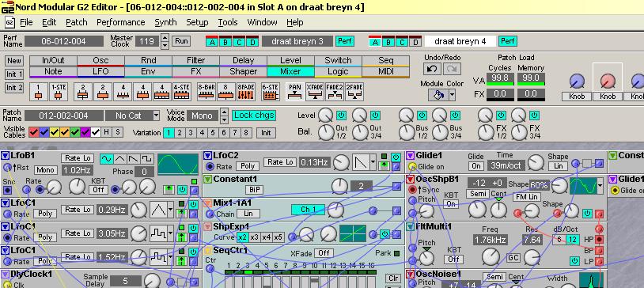This screenshot has width=644, height=288.
Task: Select the 8FADE mixer module icon
Action: (x=245, y=92)
